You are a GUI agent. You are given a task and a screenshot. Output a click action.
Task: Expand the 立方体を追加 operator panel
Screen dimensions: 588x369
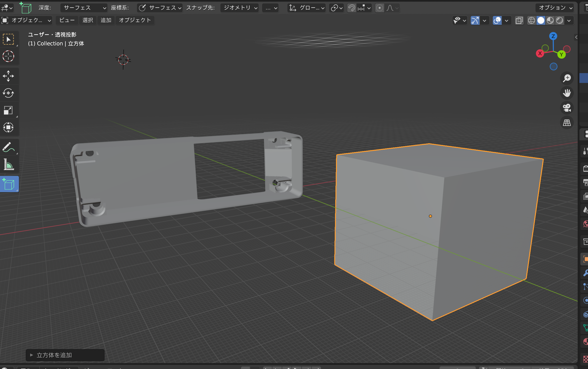pyautogui.click(x=65, y=355)
